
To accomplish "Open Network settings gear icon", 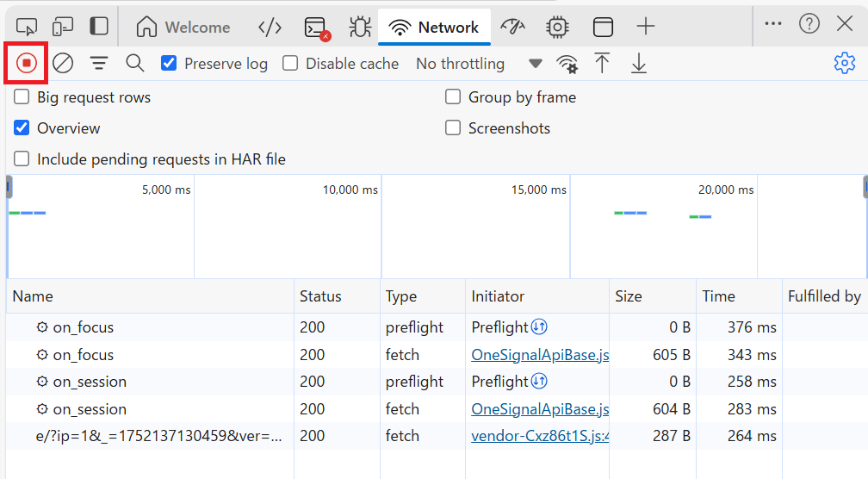I will pos(844,63).
